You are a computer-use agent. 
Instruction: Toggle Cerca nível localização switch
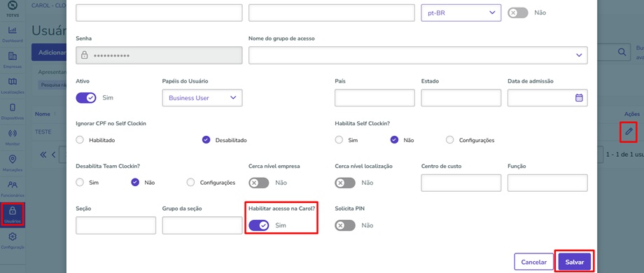[345, 183]
